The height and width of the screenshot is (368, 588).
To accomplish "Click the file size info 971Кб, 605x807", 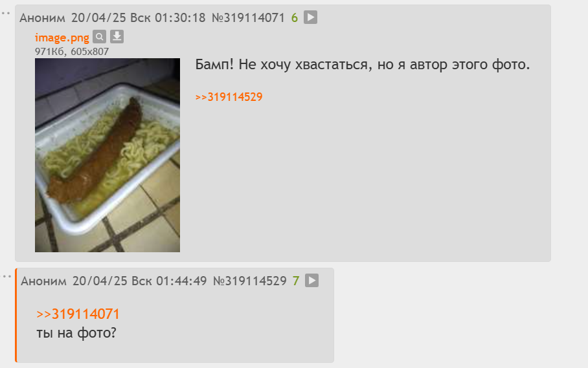I will [x=72, y=51].
